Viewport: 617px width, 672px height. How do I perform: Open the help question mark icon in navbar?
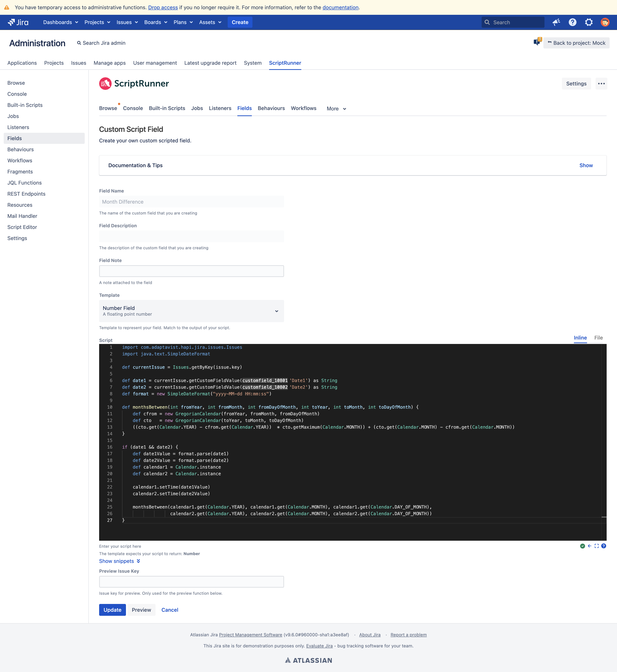tap(572, 22)
